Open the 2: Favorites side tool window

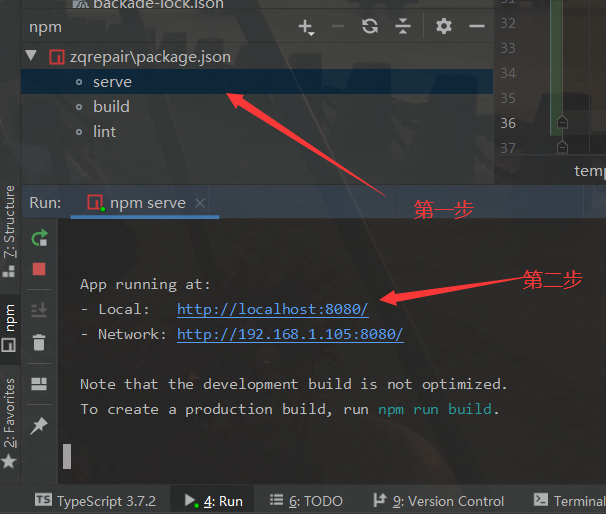[9, 423]
